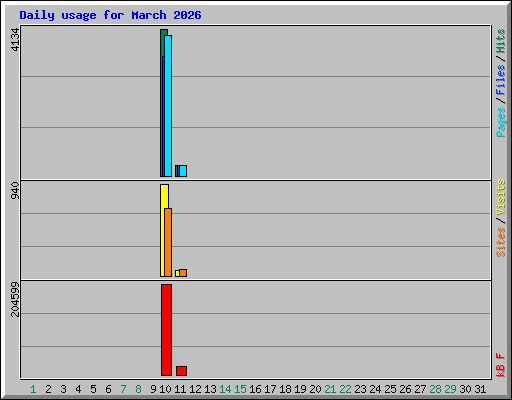Click day 2 on the x-axis
The width and height of the screenshot is (512, 400).
click(x=48, y=389)
